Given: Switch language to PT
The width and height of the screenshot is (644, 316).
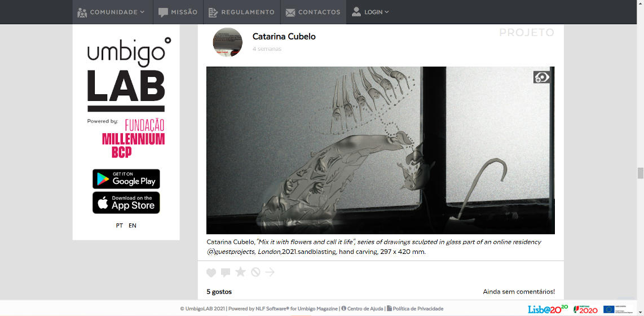Looking at the screenshot, I should (120, 226).
